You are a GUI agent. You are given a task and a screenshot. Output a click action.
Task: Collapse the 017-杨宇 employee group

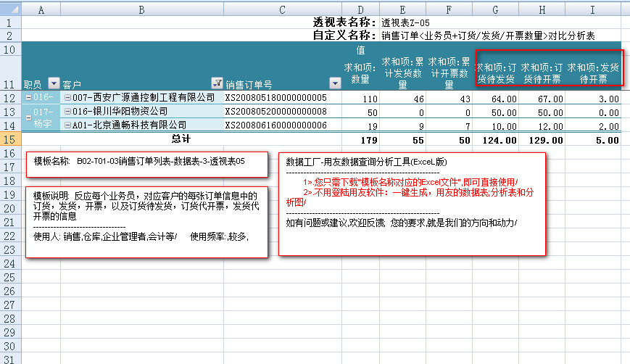[x=28, y=117]
